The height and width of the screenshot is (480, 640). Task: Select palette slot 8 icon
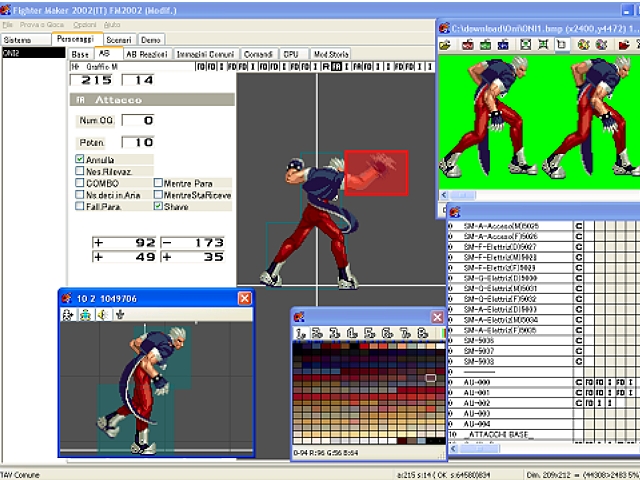tap(423, 332)
